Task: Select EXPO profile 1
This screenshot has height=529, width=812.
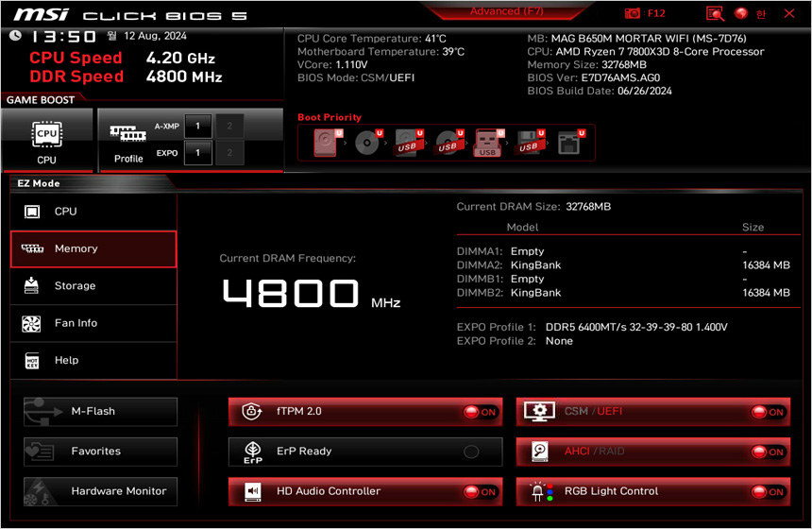Action: click(x=197, y=152)
